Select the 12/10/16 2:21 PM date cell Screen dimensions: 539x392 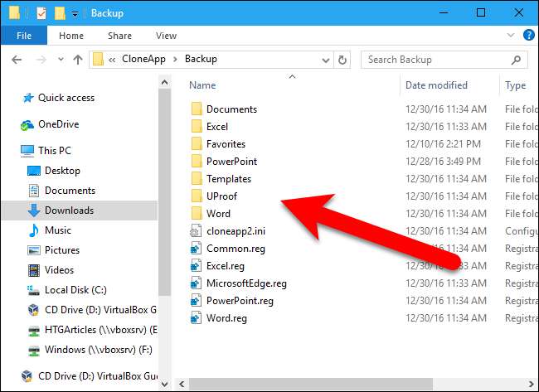(x=443, y=144)
